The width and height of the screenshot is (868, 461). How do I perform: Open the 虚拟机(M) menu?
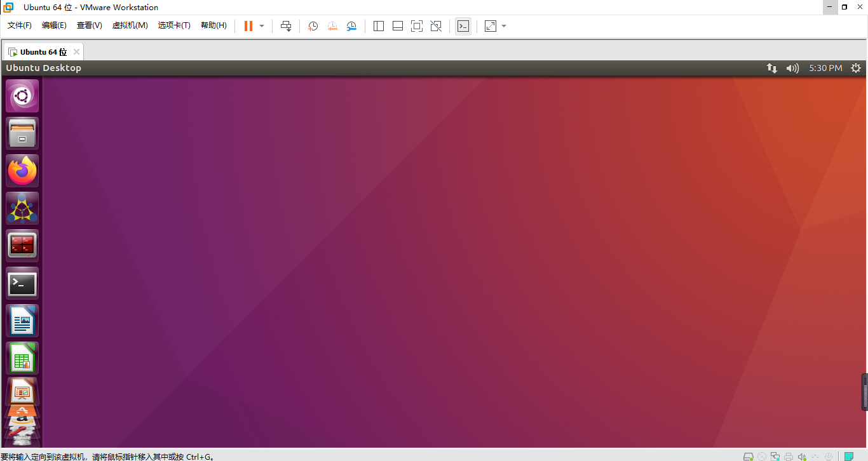[130, 25]
